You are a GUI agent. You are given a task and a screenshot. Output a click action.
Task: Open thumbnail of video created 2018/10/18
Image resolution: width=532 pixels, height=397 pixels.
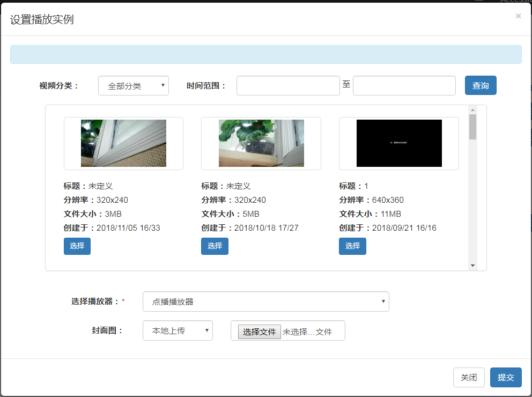tap(261, 143)
